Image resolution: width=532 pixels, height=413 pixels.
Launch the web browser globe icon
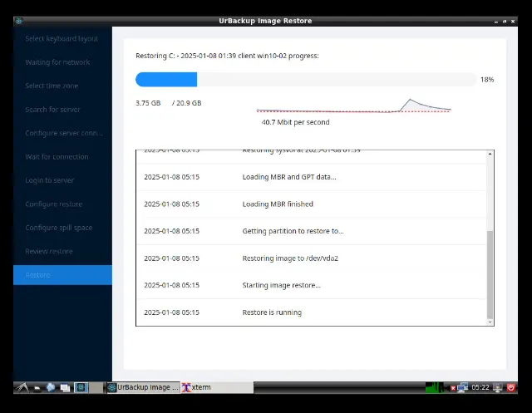[51, 387]
